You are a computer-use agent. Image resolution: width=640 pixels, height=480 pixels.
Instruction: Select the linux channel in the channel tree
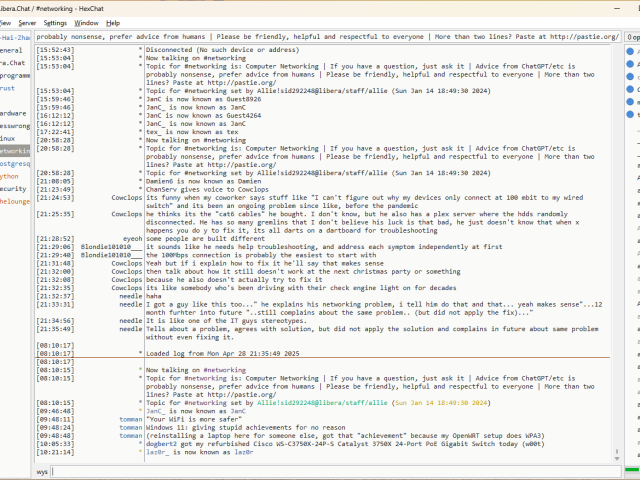(9, 138)
